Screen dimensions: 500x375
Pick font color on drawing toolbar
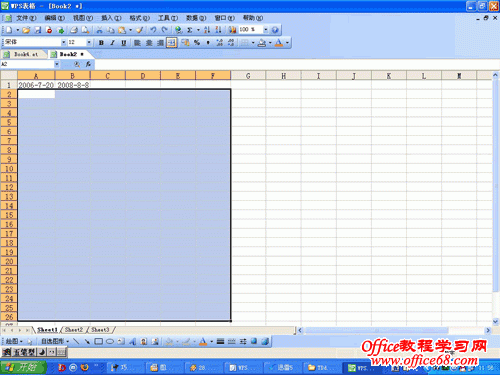(x=203, y=341)
